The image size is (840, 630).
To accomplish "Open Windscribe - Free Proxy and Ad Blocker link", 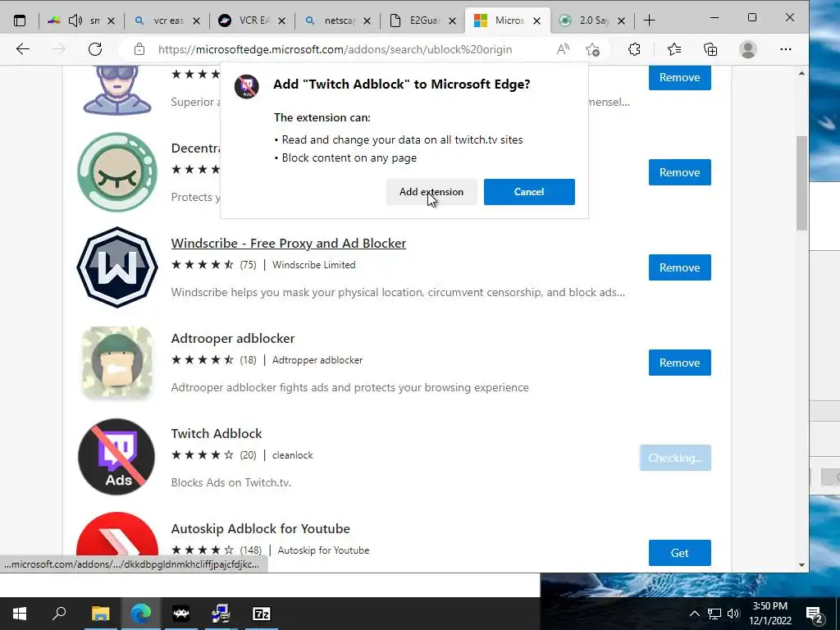I will coord(288,243).
